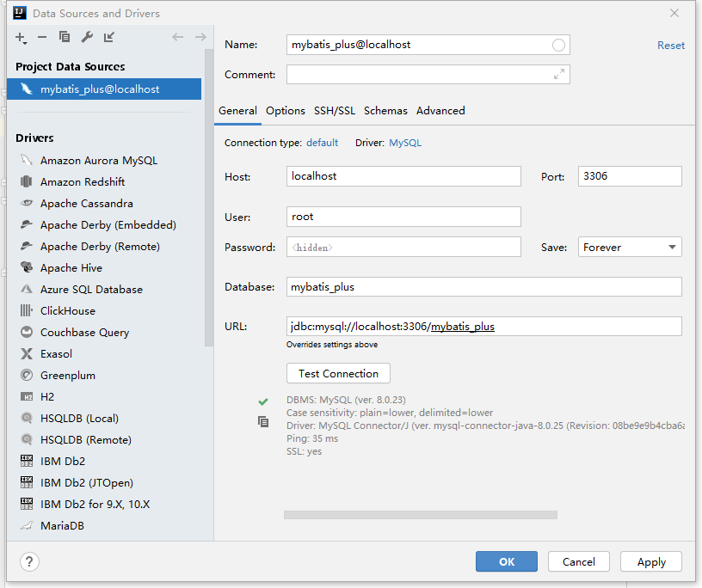Screen dimensions: 702x588
Task: Change the default connection type
Action: point(323,143)
